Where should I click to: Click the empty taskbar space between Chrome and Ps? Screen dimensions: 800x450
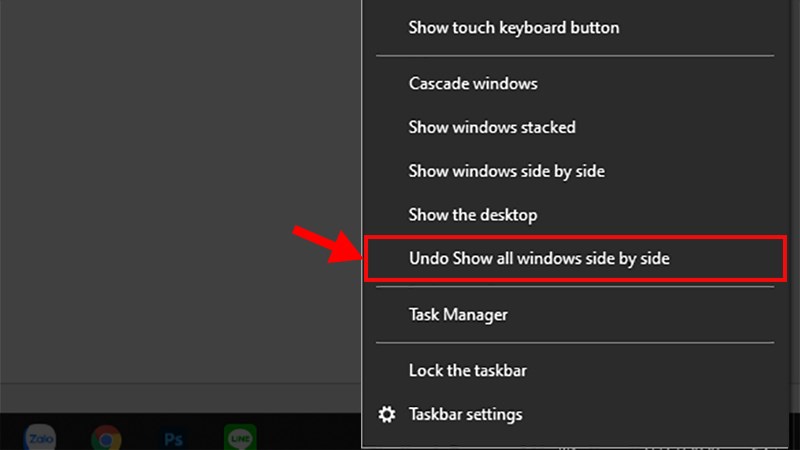140,432
